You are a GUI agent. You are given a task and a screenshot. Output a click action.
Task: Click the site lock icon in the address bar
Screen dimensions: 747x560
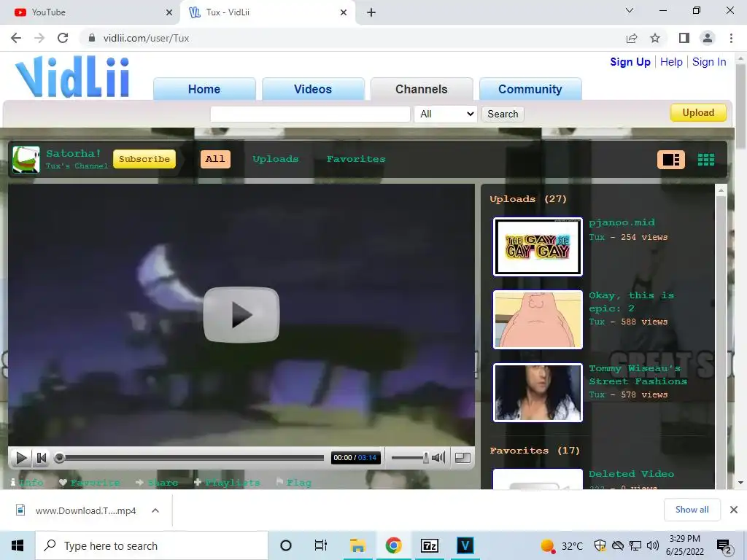91,38
